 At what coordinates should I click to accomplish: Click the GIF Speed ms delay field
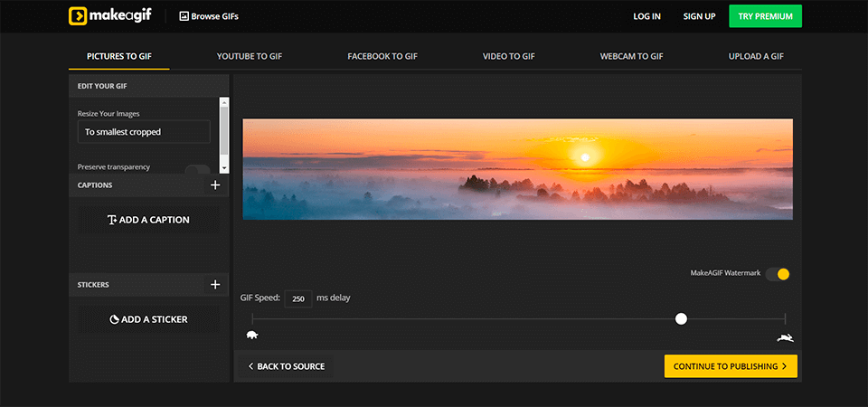[x=297, y=298]
